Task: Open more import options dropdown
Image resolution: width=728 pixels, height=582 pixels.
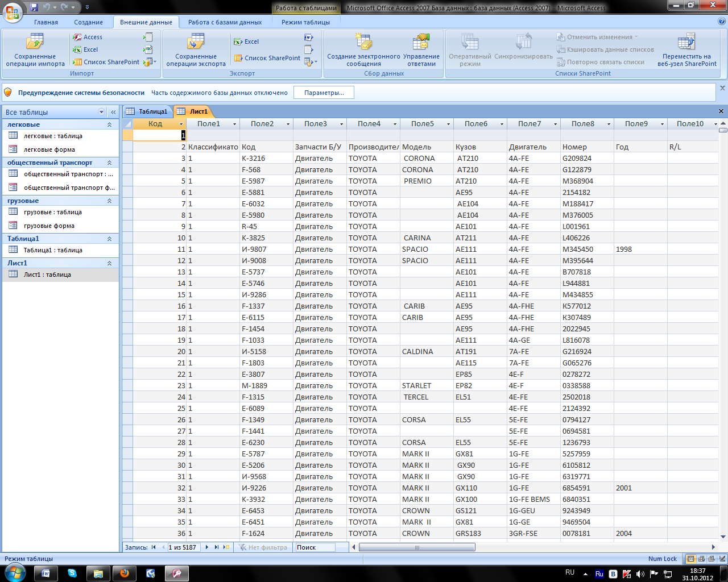Action: (150, 62)
